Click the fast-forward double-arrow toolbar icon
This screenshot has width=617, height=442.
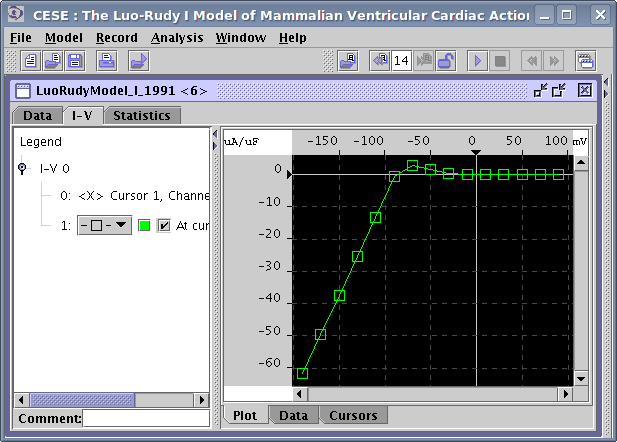coord(555,61)
